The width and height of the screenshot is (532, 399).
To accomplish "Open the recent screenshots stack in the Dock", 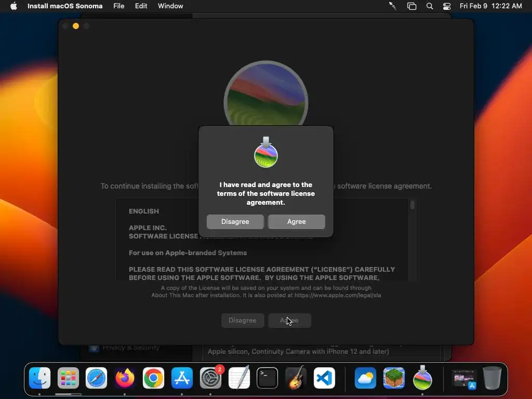I will [x=464, y=379].
